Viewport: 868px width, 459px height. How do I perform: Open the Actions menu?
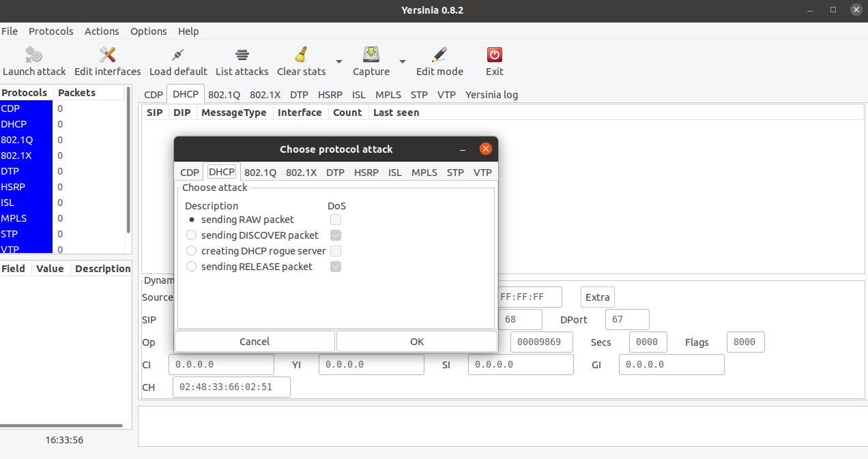click(x=102, y=31)
